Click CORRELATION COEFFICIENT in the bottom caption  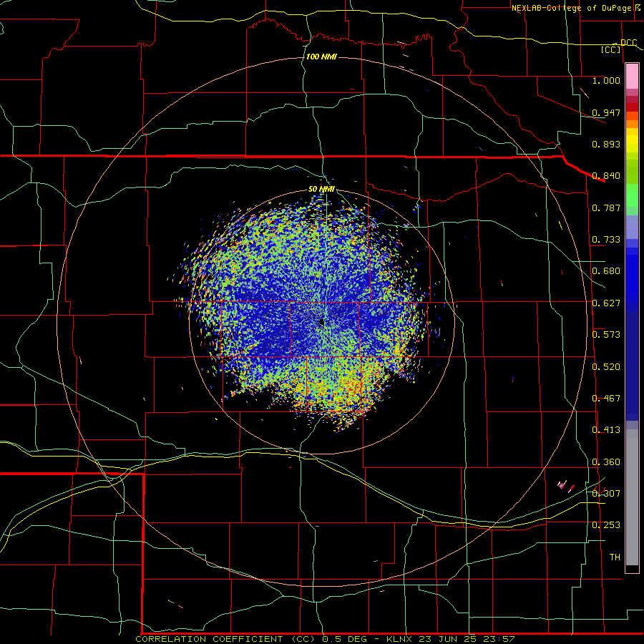[209, 639]
